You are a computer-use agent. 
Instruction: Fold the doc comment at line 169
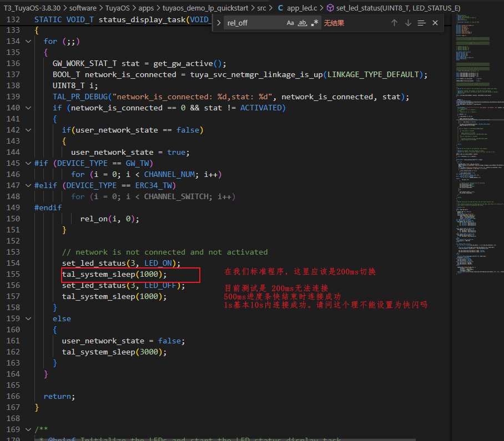[x=28, y=429]
